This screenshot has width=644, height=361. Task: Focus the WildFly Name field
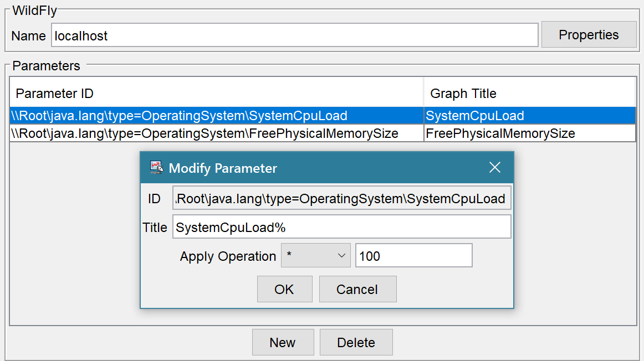(x=294, y=35)
